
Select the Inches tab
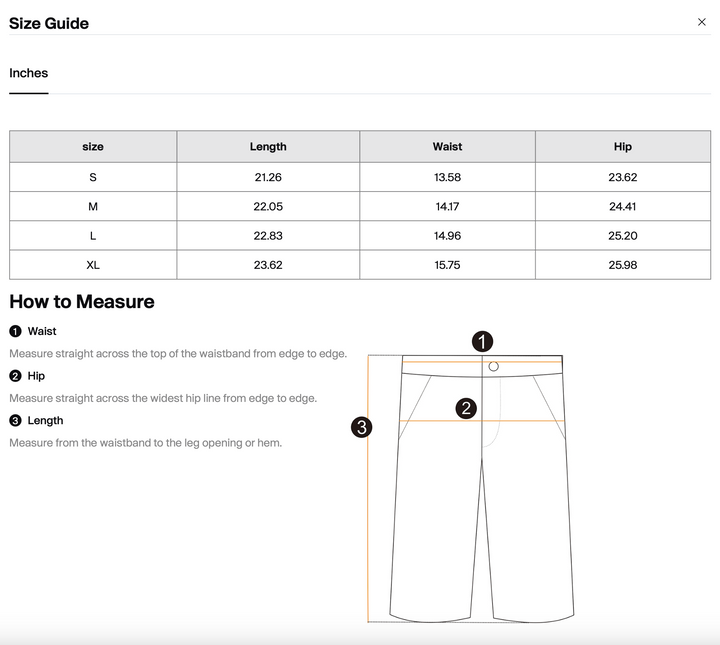[29, 73]
